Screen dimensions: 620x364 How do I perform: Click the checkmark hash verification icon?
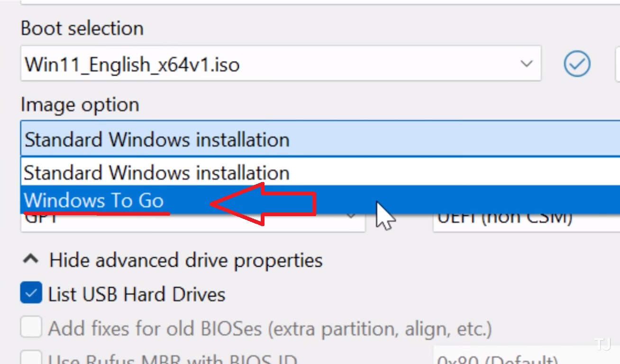pos(577,64)
